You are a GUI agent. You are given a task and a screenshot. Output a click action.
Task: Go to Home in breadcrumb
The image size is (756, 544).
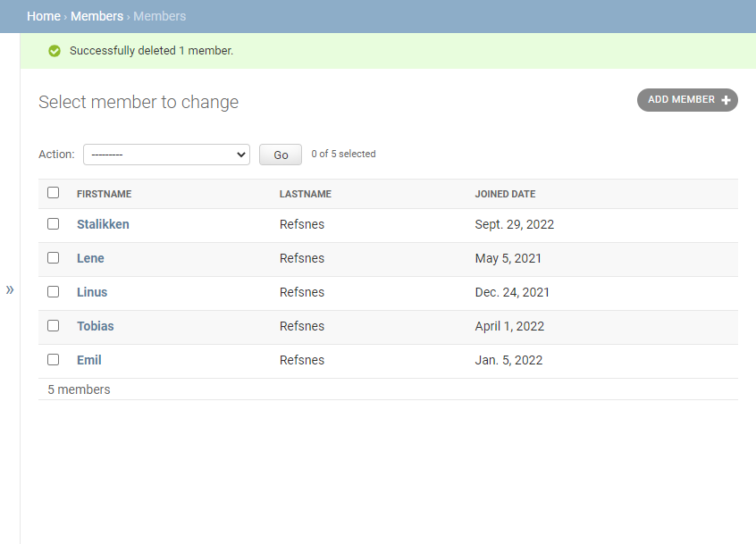point(44,16)
